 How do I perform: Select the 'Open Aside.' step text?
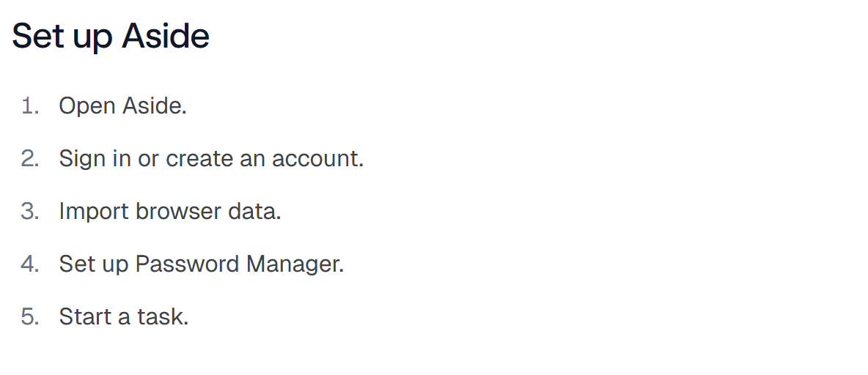[123, 105]
